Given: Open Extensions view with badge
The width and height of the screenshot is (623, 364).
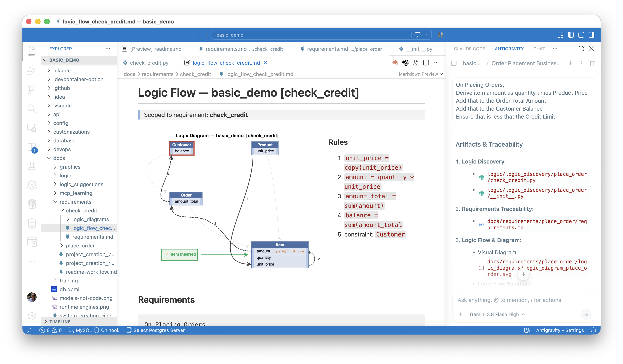Looking at the screenshot, I should 32,148.
